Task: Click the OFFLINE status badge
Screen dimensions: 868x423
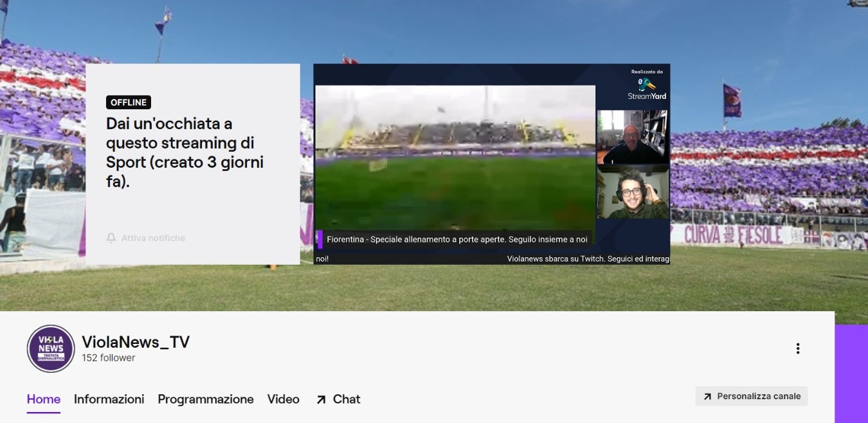Action: click(129, 102)
